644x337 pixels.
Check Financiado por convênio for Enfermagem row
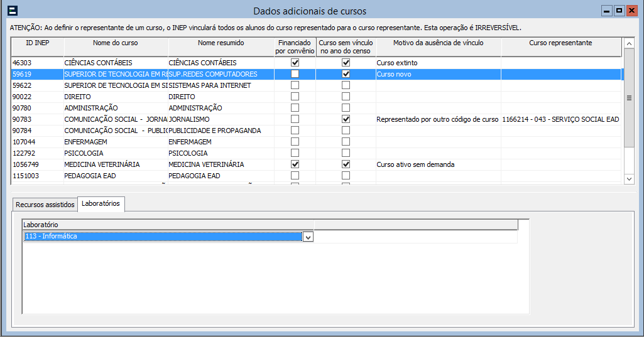pyautogui.click(x=295, y=142)
